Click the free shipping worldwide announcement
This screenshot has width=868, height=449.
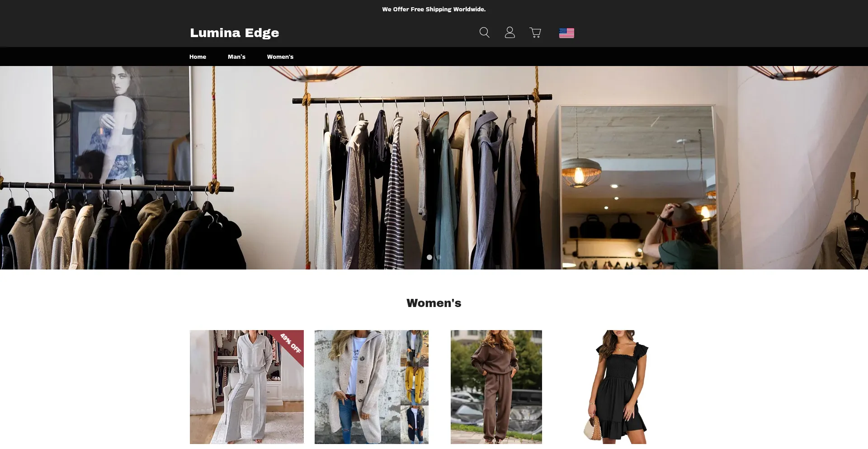pos(434,9)
